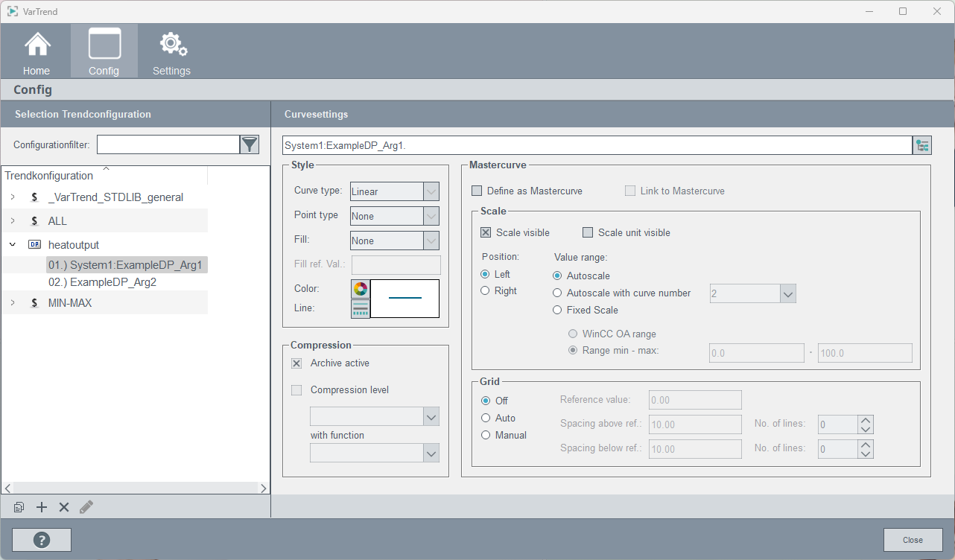Click the filter funnel icon
The height and width of the screenshot is (560, 955).
(250, 144)
